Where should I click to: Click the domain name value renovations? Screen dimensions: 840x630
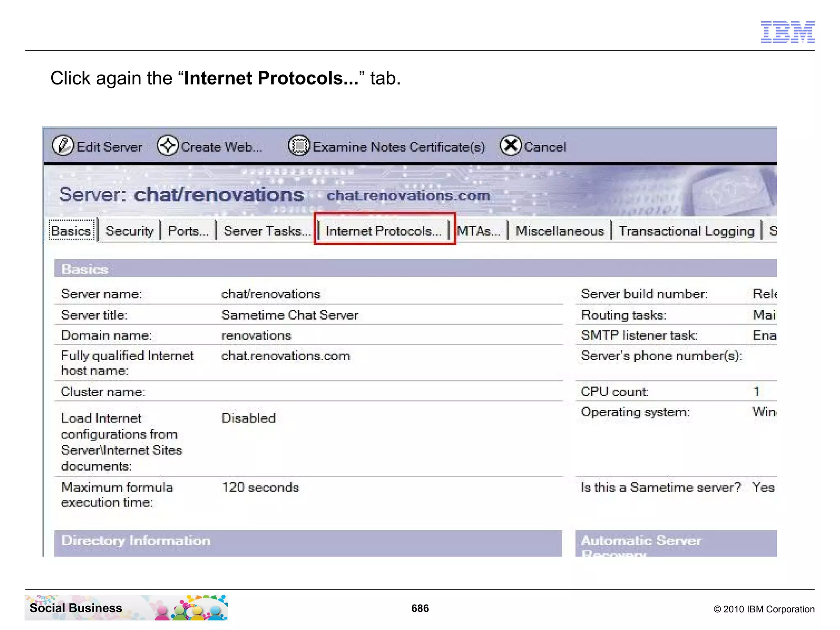point(256,335)
